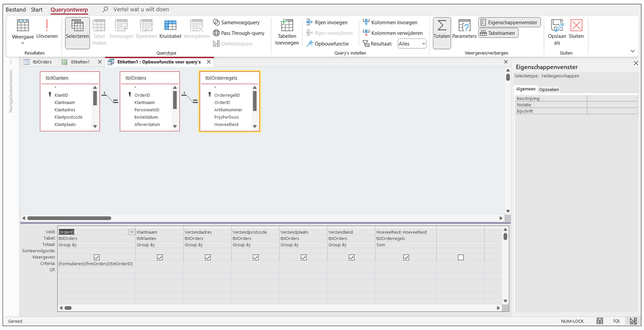The height and width of the screenshot is (330, 644).
Task: Switch to datasheet view in status bar
Action: point(600,321)
